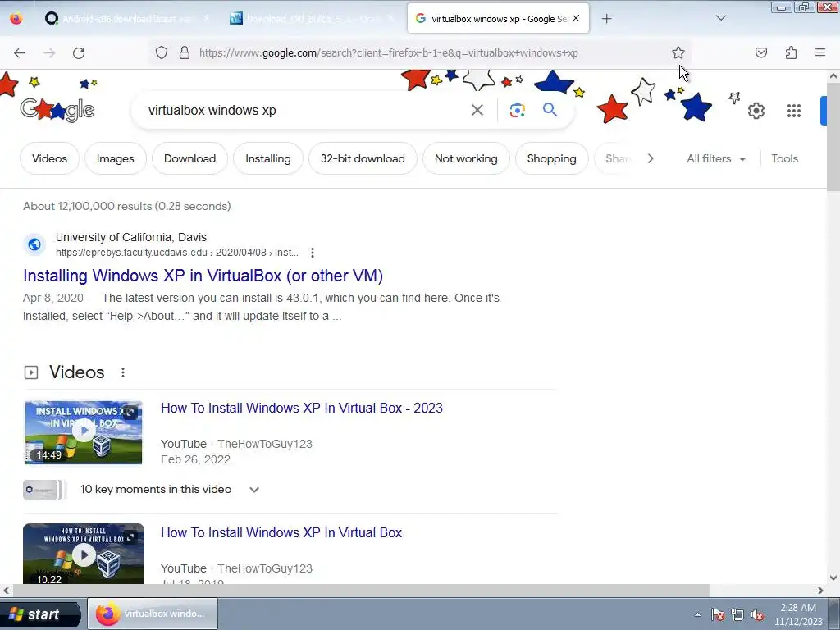Search by image with Google Lens icon
This screenshot has width=840, height=630.
pyautogui.click(x=517, y=111)
